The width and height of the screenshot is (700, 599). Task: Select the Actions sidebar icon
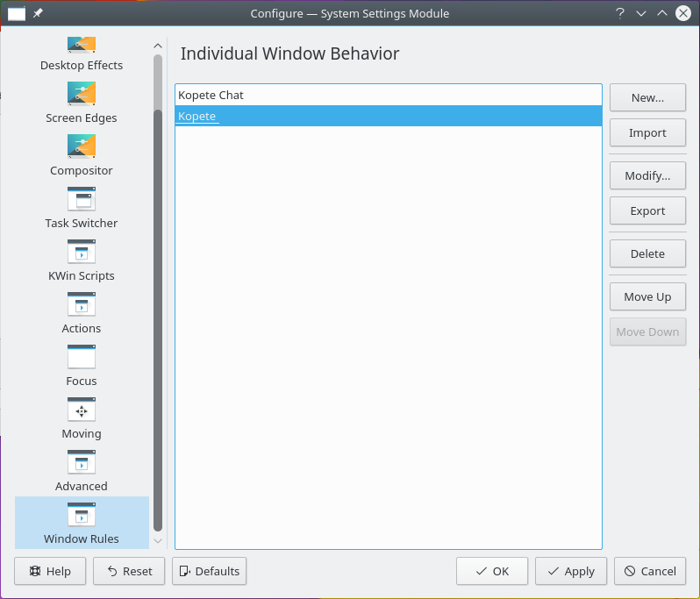coord(82,304)
